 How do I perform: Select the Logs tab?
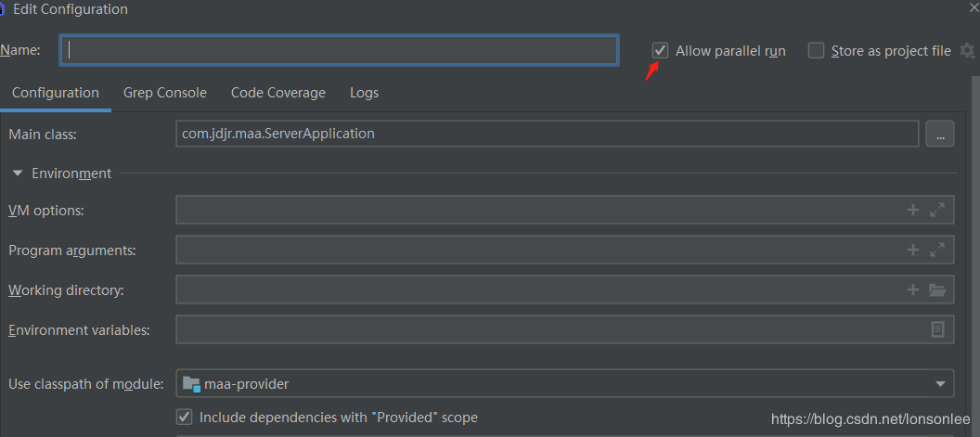pos(364,93)
